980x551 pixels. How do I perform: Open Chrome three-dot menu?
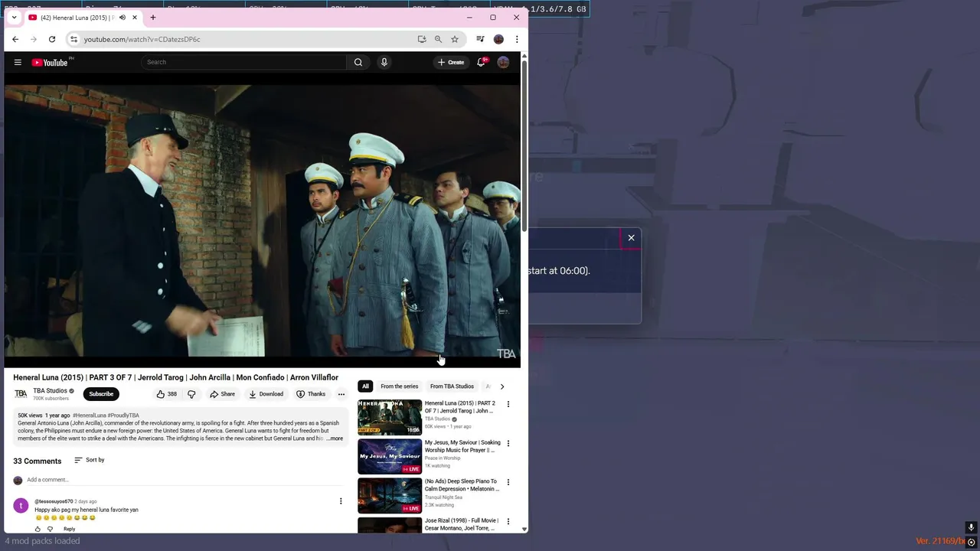click(x=517, y=39)
